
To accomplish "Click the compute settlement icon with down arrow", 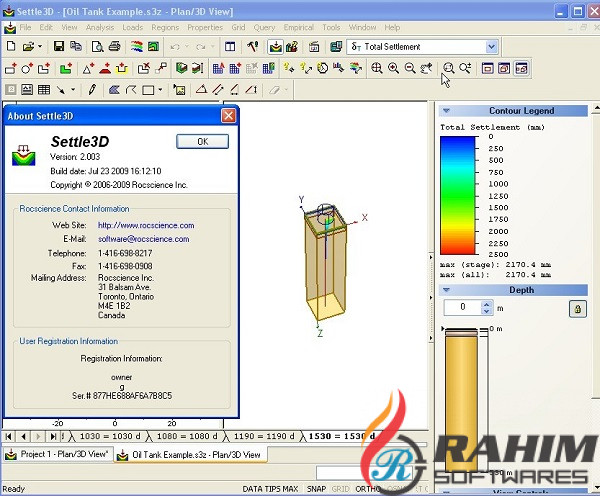I will [275, 47].
